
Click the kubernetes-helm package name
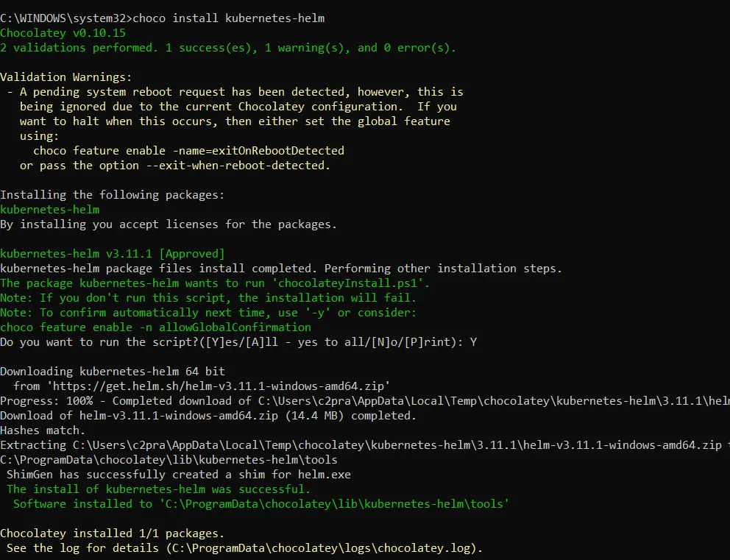tap(49, 209)
